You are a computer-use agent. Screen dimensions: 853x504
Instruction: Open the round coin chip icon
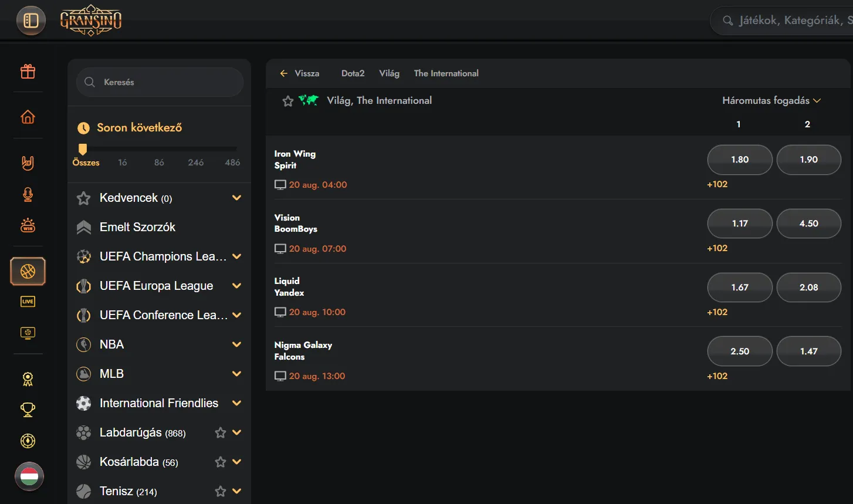pyautogui.click(x=28, y=441)
